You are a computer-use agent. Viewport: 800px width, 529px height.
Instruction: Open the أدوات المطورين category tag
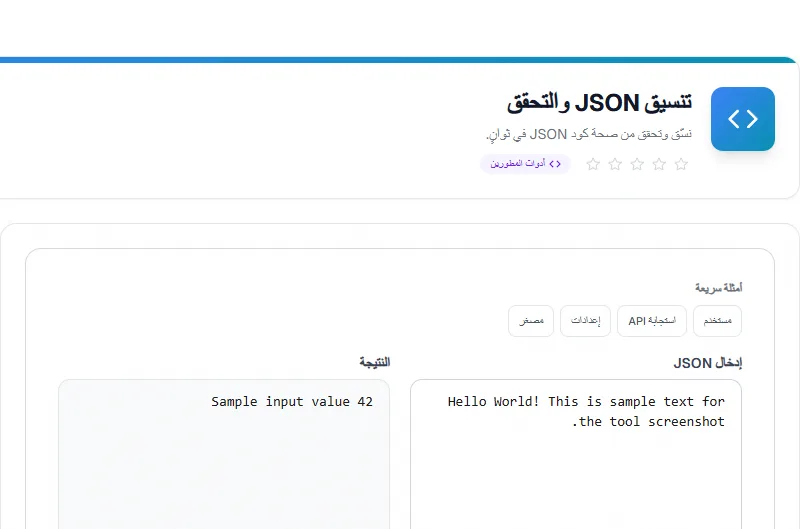[526, 164]
